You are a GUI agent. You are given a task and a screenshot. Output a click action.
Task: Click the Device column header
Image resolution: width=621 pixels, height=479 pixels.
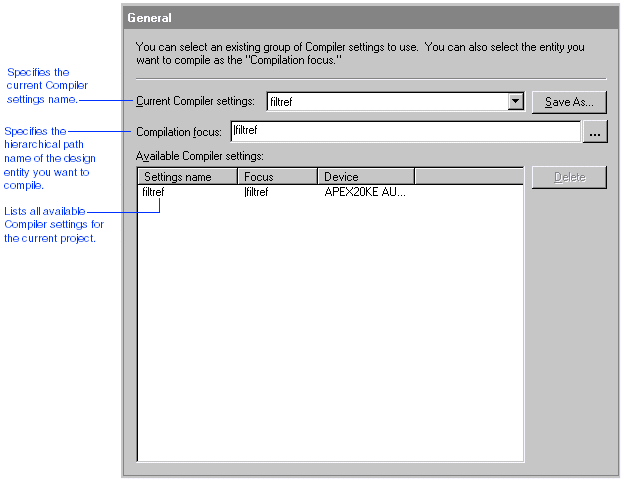pyautogui.click(x=365, y=177)
